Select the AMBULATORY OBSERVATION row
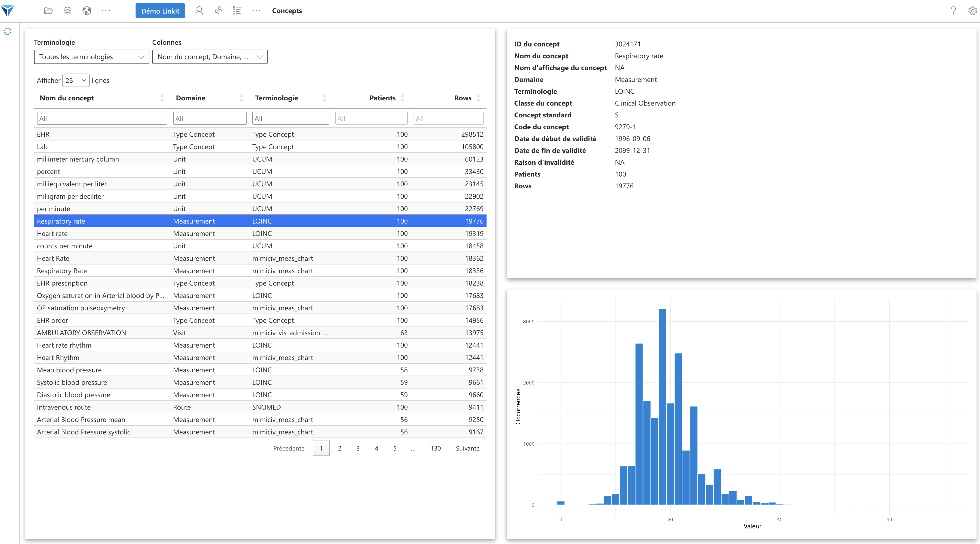This screenshot has width=980, height=544. [x=260, y=333]
